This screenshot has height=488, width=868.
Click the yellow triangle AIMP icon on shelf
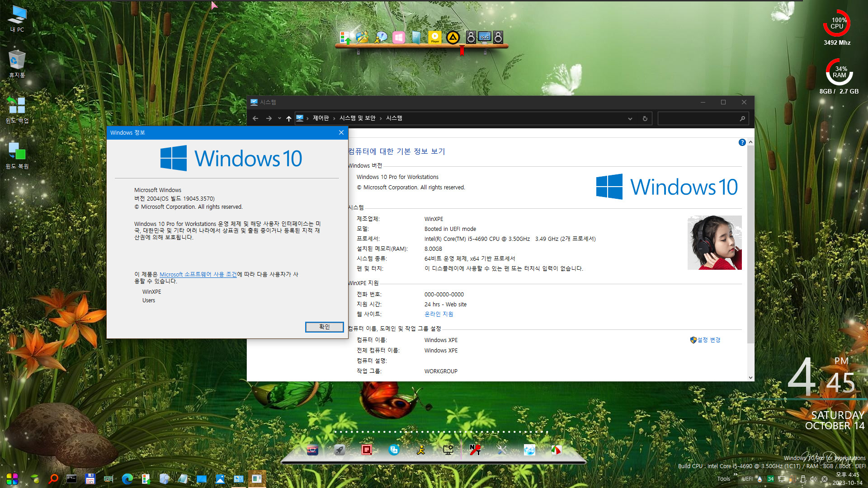point(453,38)
